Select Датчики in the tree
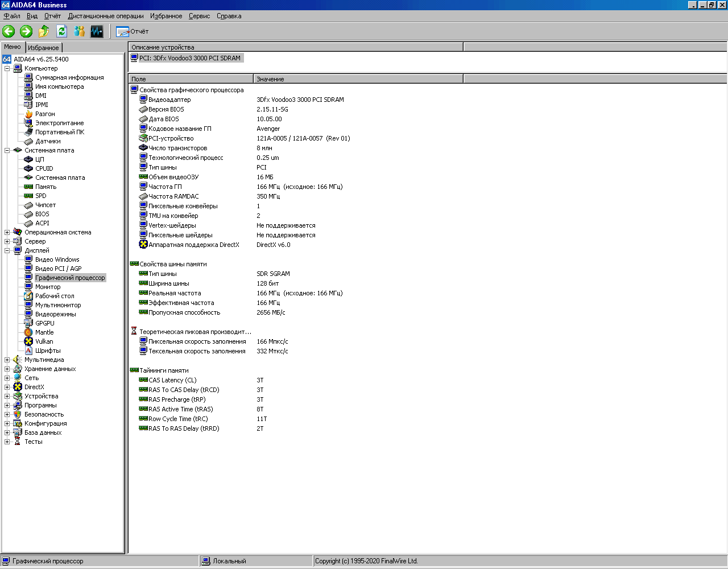The image size is (728, 569). point(48,141)
